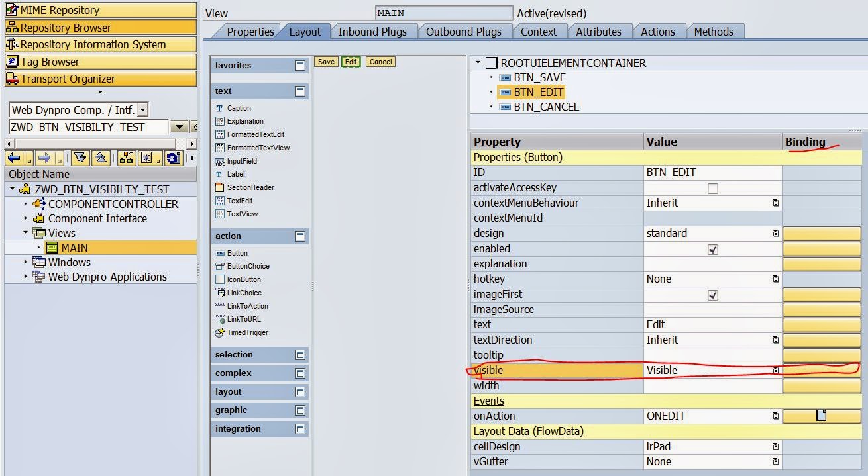This screenshot has height=476, width=868.
Task: Uncheck the imageFirst property checkbox
Action: 712,295
